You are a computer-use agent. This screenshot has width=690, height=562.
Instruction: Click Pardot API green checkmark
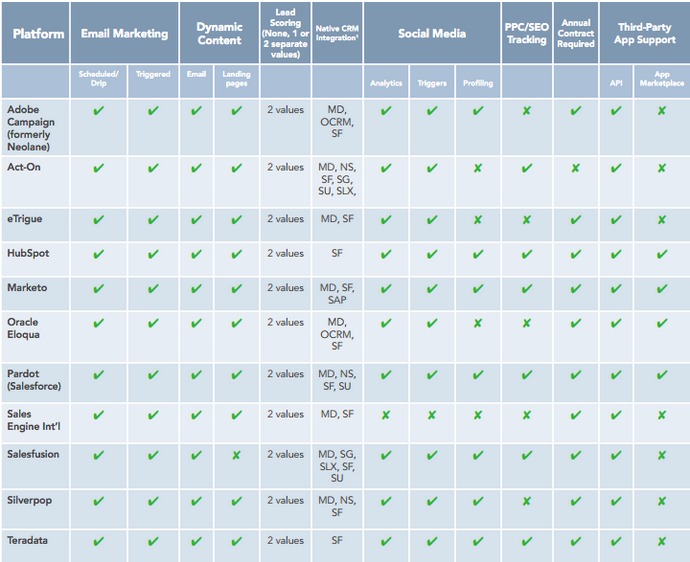click(616, 375)
